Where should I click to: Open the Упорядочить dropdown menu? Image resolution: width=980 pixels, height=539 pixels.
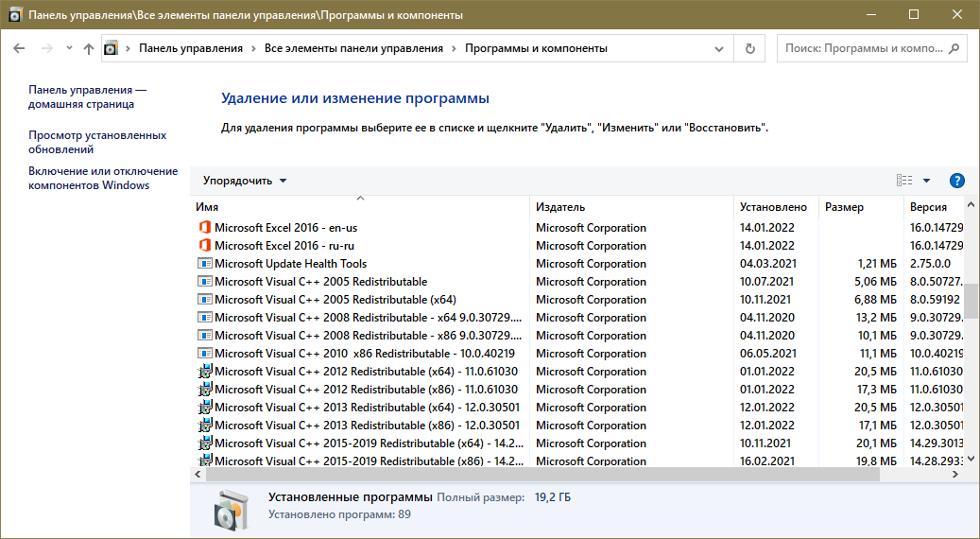click(x=245, y=181)
